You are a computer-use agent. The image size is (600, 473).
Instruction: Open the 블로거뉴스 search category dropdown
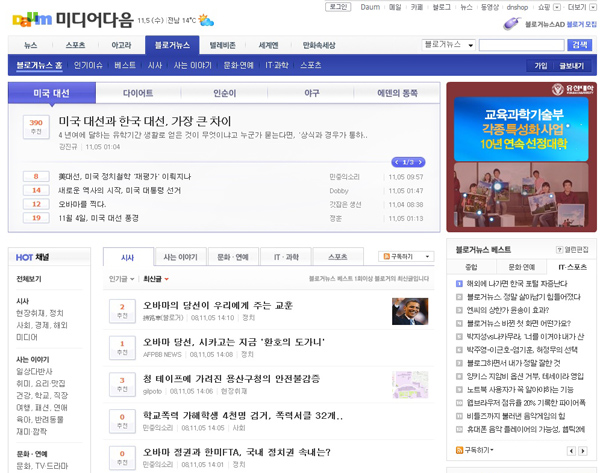(449, 45)
